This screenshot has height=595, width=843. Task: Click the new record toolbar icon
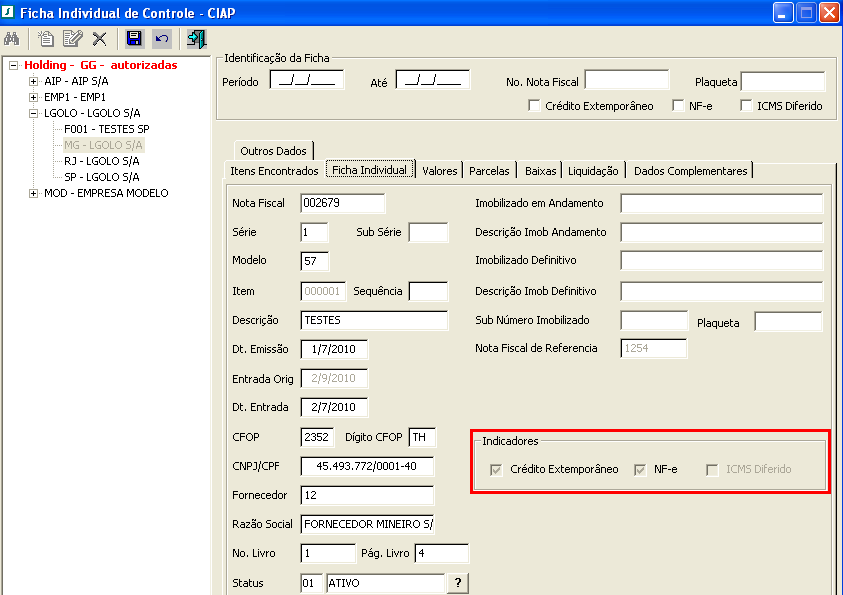(46, 39)
